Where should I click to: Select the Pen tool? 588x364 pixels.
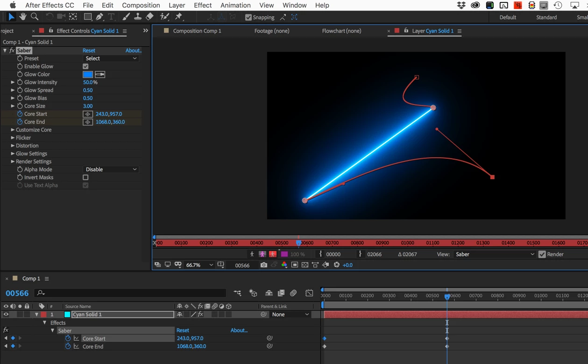[x=99, y=17]
